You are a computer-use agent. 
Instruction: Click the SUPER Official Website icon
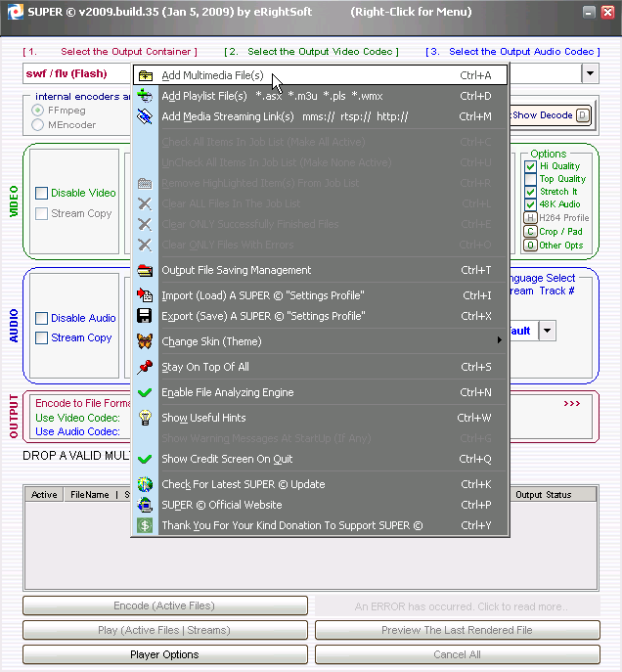145,505
